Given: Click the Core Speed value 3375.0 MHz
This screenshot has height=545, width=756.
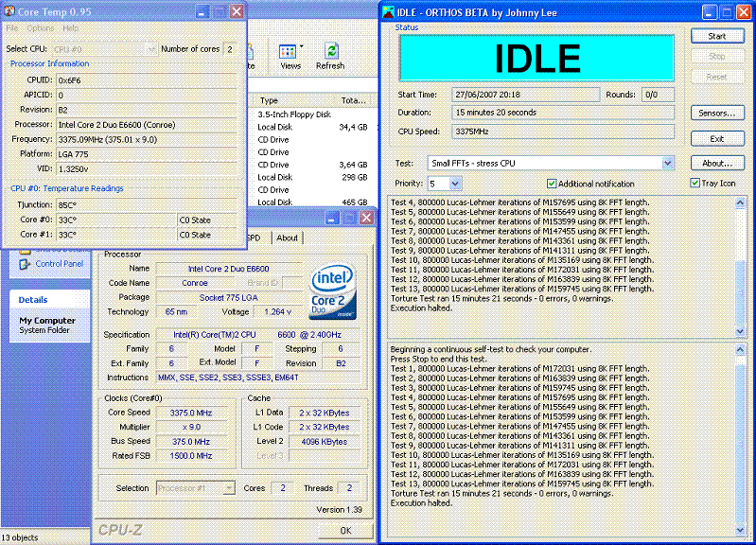Looking at the screenshot, I should tap(191, 413).
